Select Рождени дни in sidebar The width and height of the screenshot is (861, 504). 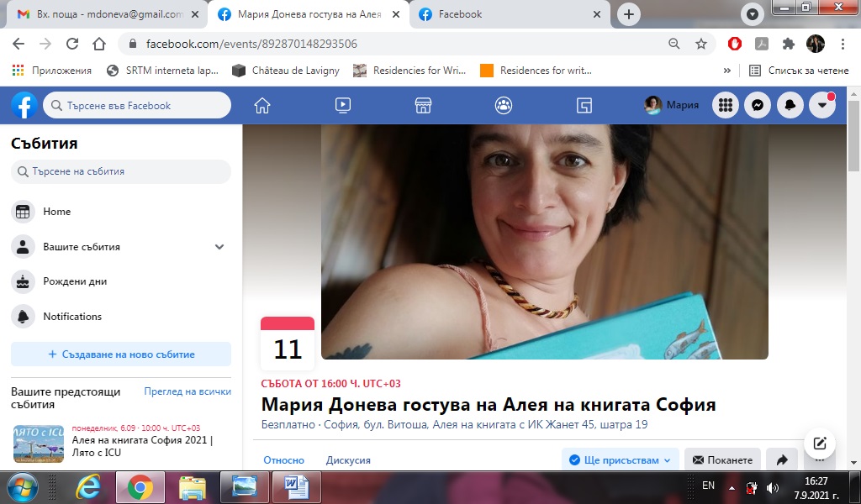tap(75, 281)
